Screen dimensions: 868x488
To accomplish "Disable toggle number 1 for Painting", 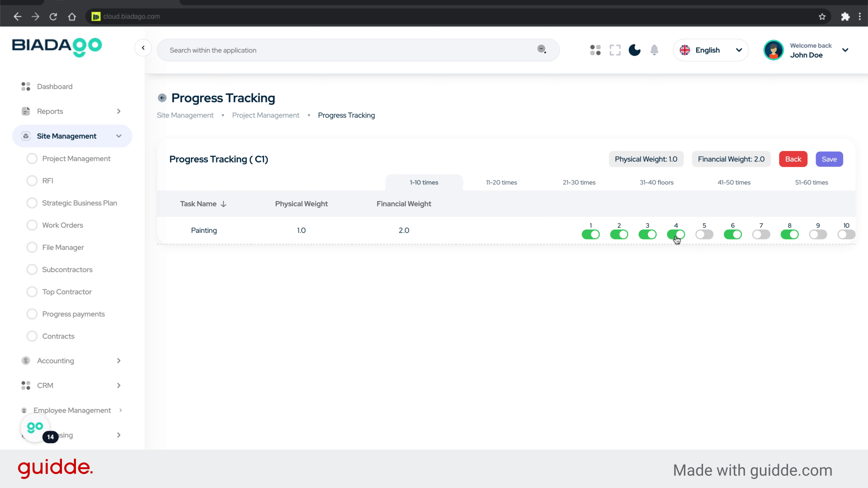I will (x=590, y=235).
